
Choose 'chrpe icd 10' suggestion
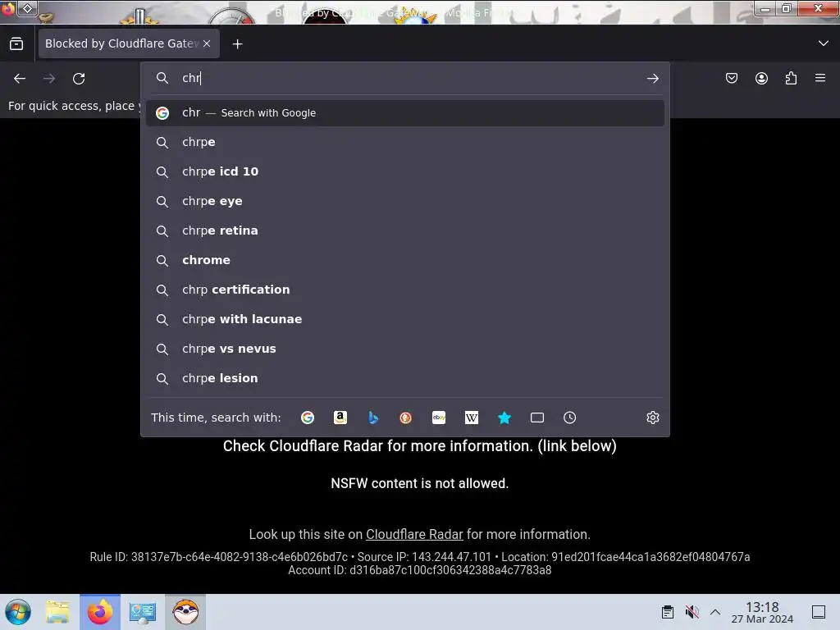[405, 172]
